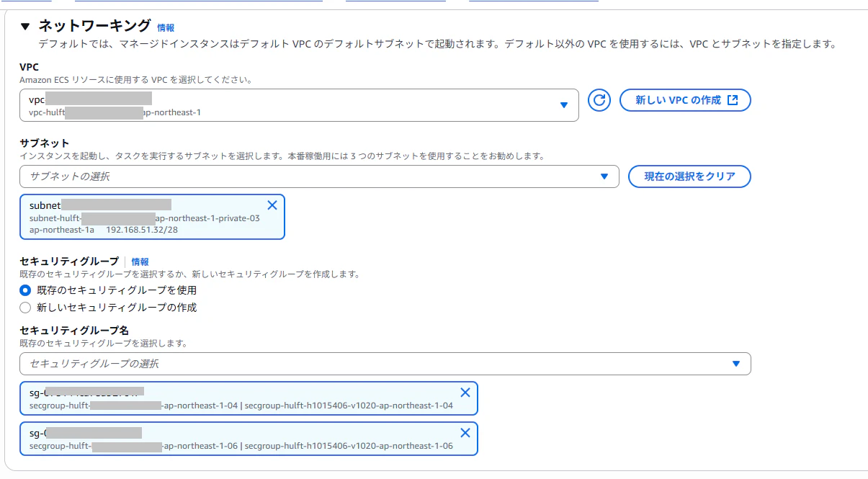Viewport: 868px width, 479px height.
Task: Click the 新しい VPC の作成 button
Action: click(x=685, y=100)
